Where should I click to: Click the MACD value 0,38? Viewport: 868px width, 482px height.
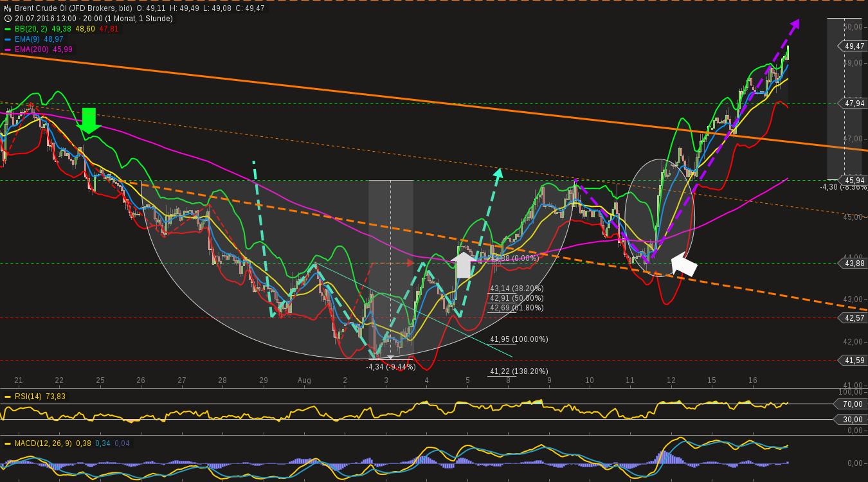pos(84,443)
